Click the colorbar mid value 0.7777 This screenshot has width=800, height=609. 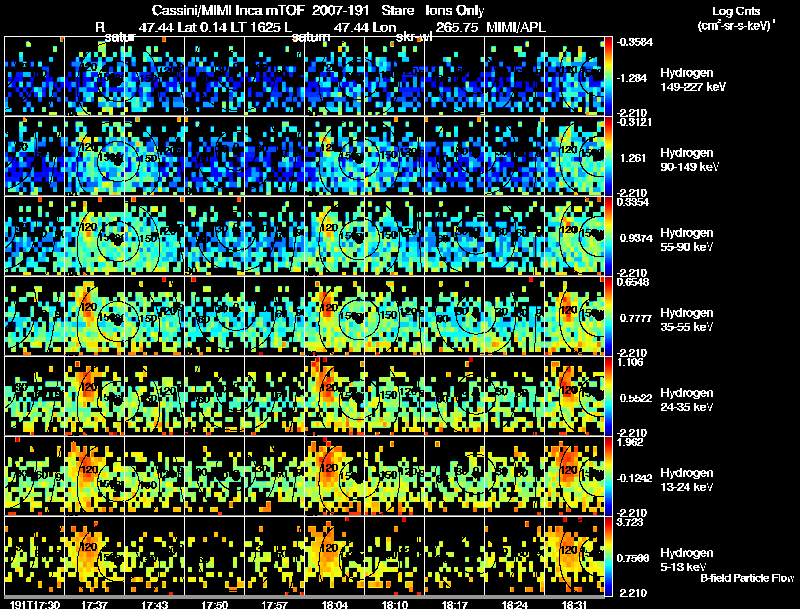click(635, 318)
